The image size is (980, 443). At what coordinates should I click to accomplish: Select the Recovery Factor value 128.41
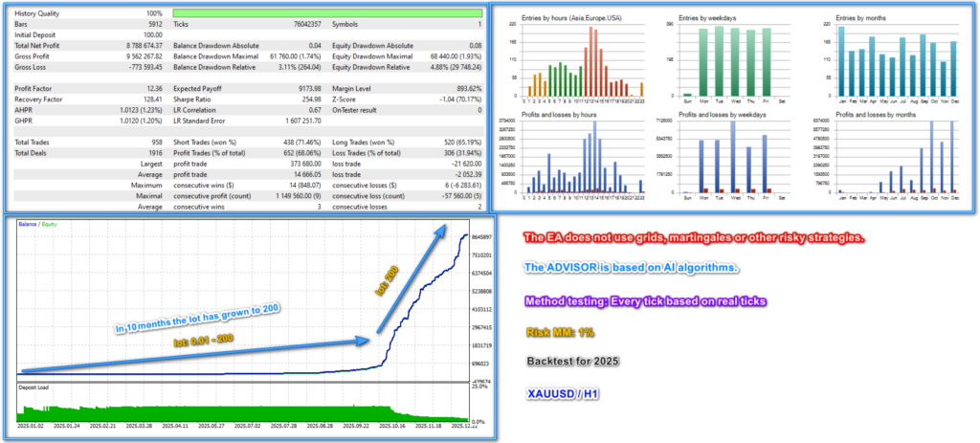point(153,100)
